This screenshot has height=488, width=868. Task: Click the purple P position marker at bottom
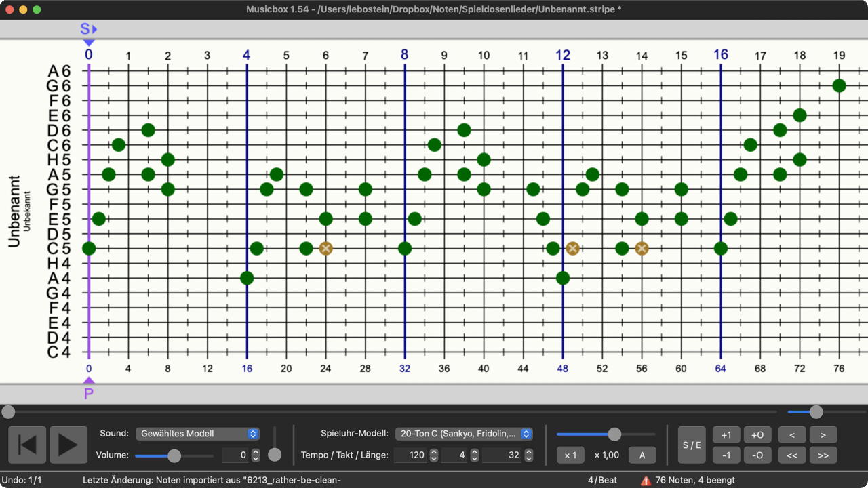pyautogui.click(x=89, y=392)
